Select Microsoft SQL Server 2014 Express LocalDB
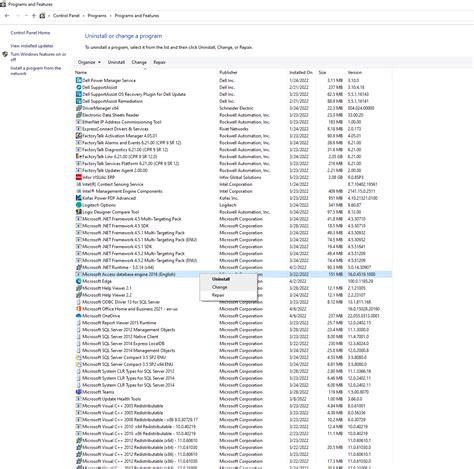This screenshot has height=469, width=474. [233, 344]
